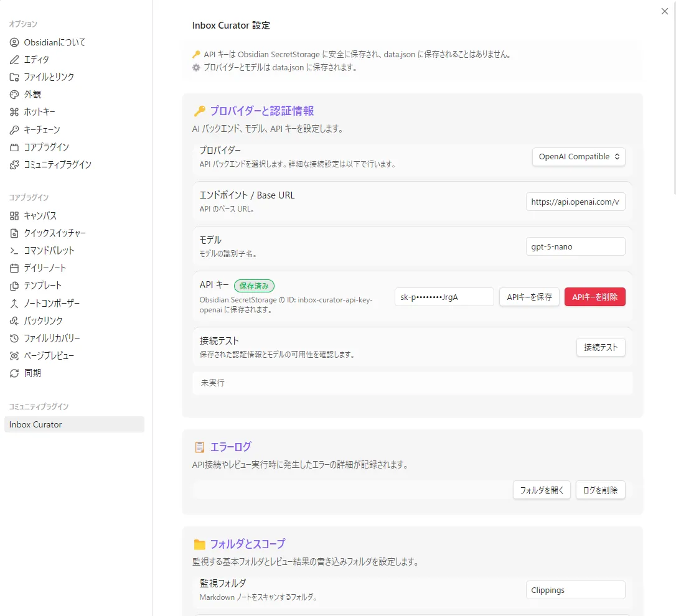This screenshot has width=676, height=616.
Task: Click the 外観 palette icon
Action: (x=14, y=95)
